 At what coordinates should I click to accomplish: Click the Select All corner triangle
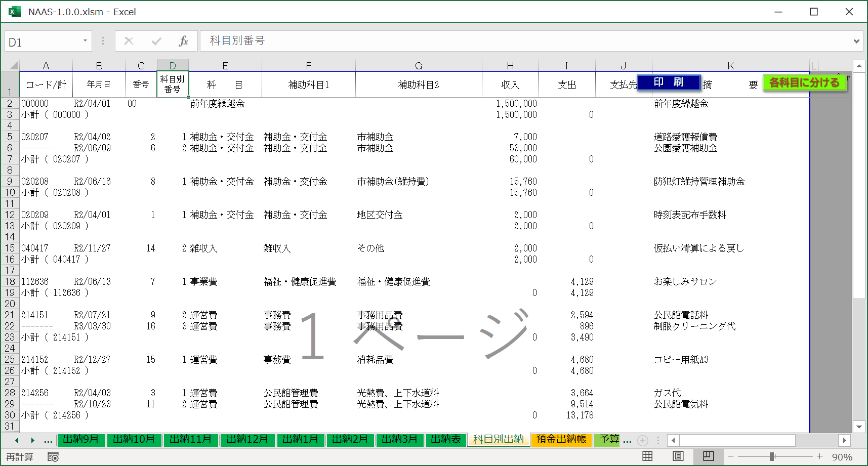(13, 65)
